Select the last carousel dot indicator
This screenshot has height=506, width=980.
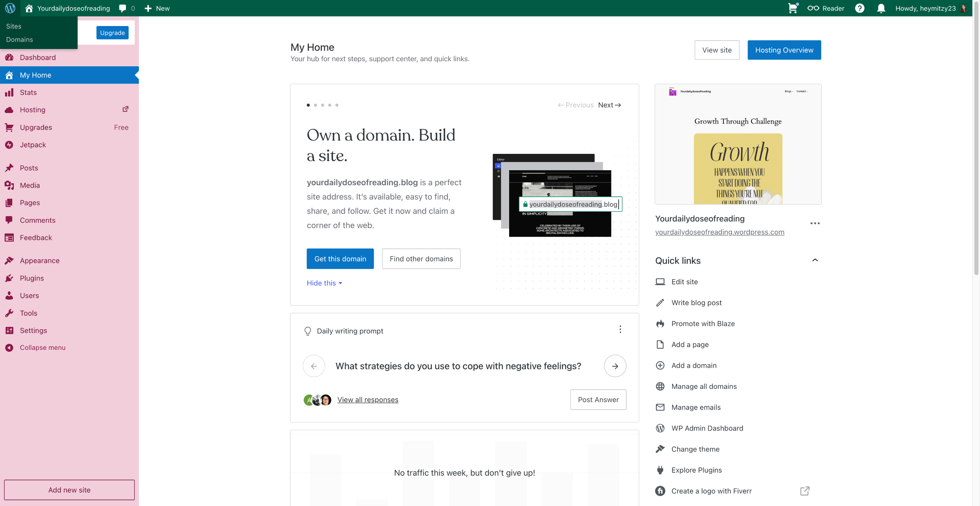pos(337,105)
